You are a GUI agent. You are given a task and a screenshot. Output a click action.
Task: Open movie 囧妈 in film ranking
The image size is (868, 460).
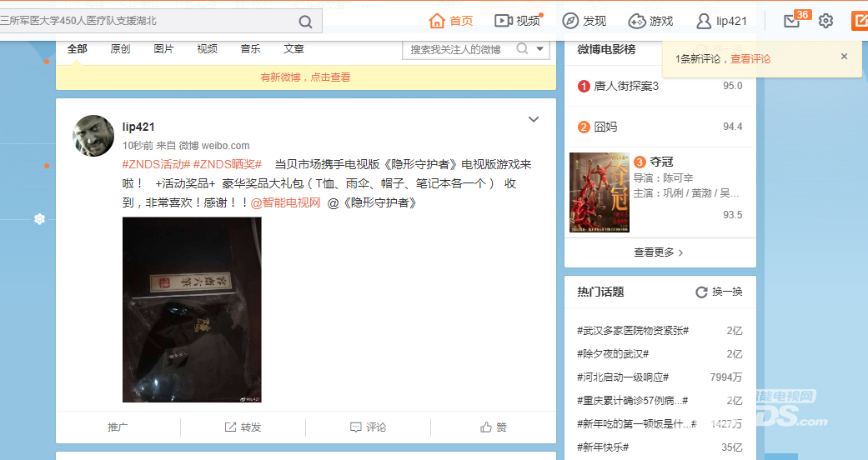(605, 127)
